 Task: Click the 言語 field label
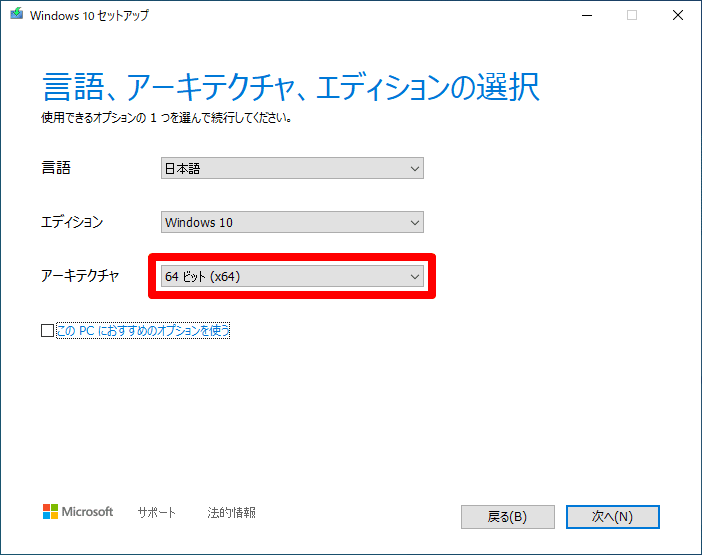[x=56, y=168]
